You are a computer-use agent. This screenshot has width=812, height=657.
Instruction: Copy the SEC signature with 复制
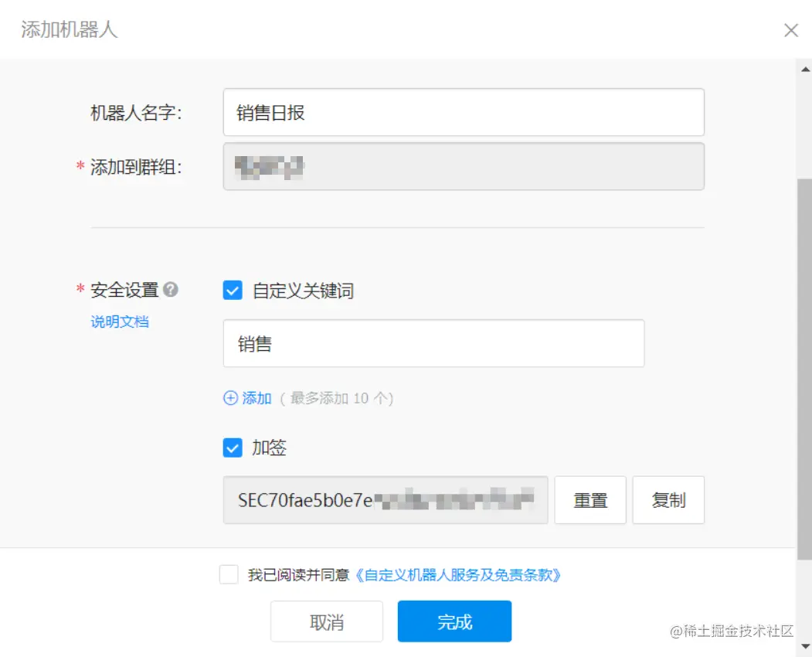(668, 500)
